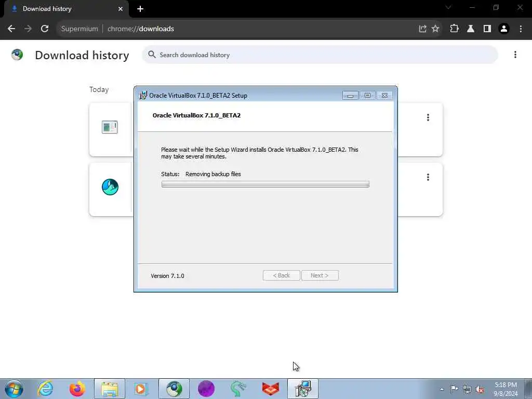The image size is (532, 399).
Task: Open the Extensions puzzle icon
Action: (454, 29)
